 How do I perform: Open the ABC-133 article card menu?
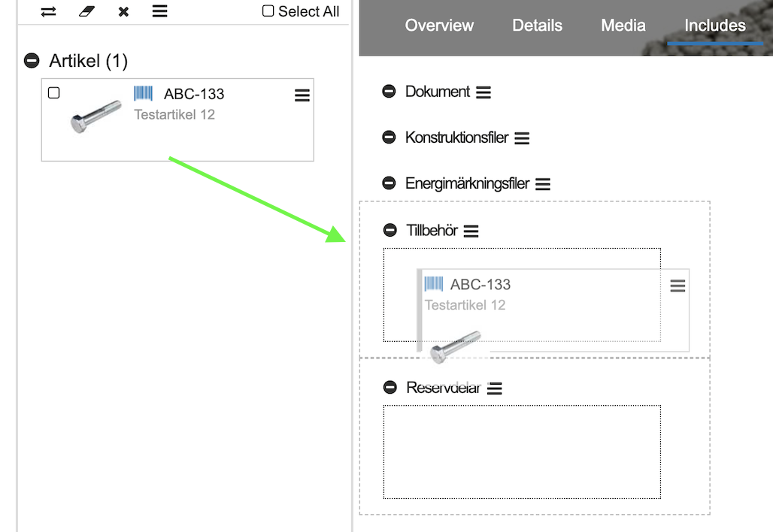click(302, 95)
